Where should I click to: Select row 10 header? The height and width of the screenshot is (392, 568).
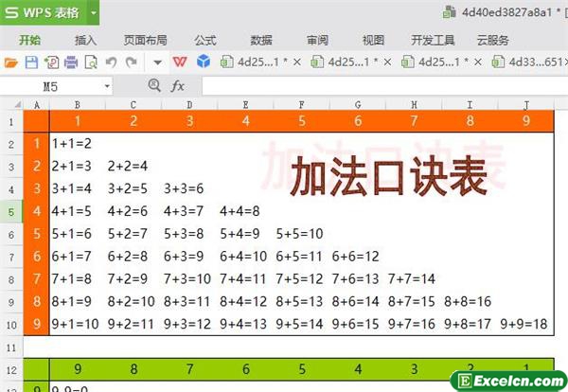11,325
